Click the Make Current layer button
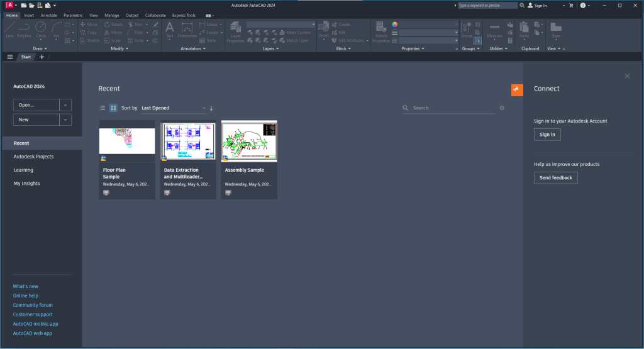 click(295, 33)
